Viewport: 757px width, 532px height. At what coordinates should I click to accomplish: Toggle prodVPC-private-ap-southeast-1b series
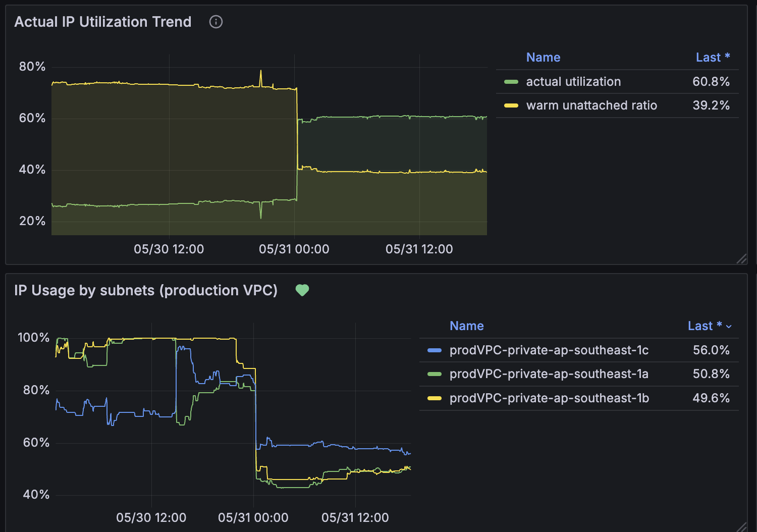click(549, 398)
